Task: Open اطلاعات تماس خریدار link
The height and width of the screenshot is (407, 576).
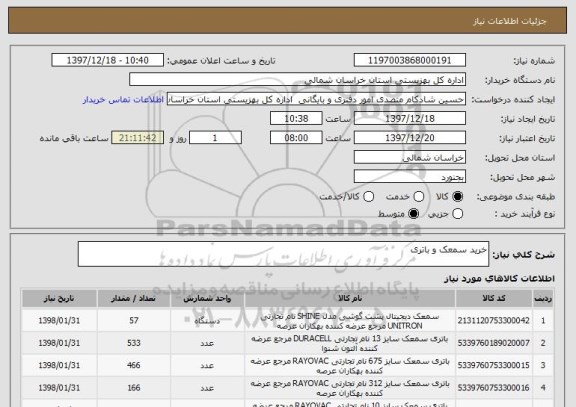Action: click(123, 100)
